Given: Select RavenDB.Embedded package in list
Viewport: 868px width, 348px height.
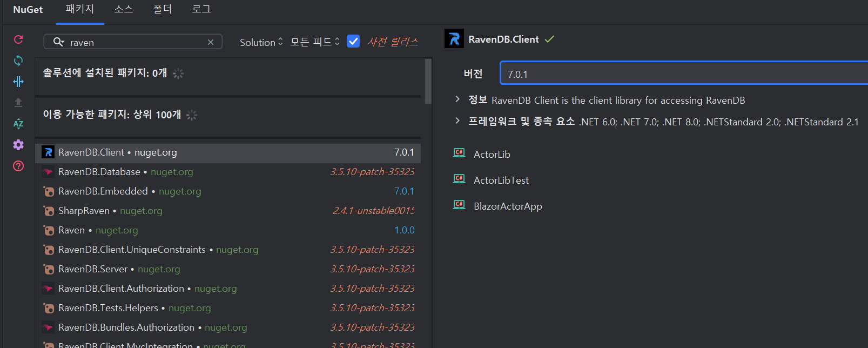Looking at the screenshot, I should tap(103, 191).
